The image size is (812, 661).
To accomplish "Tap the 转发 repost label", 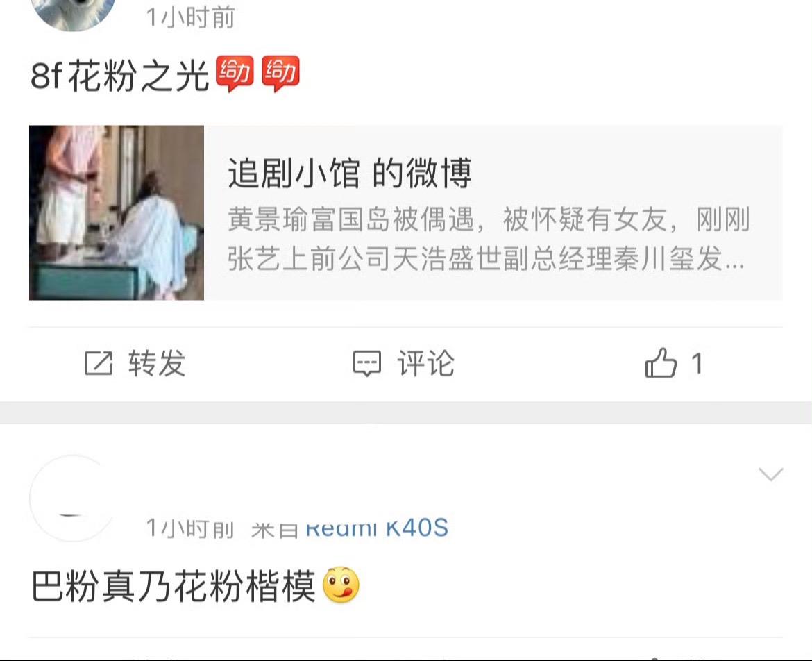I will (158, 363).
